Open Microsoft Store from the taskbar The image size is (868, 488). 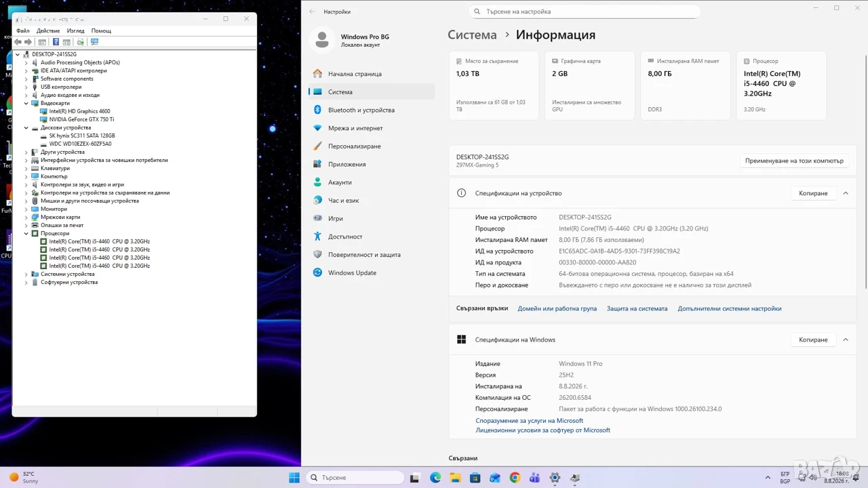[x=475, y=478]
